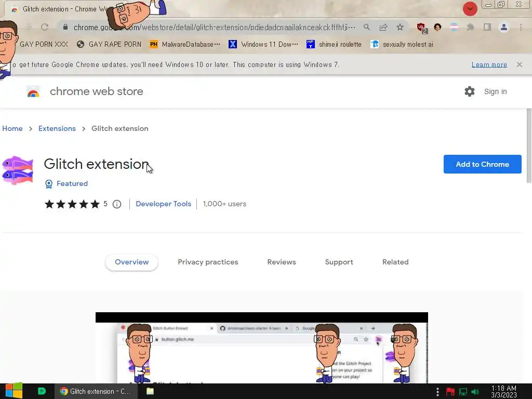The width and height of the screenshot is (532, 399).
Task: Click the red circular chevron dropdown in the title bar
Action: click(x=470, y=8)
